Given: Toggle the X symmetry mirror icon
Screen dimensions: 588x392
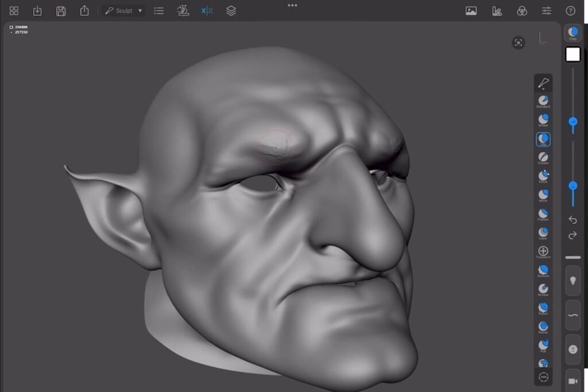Looking at the screenshot, I should (207, 11).
